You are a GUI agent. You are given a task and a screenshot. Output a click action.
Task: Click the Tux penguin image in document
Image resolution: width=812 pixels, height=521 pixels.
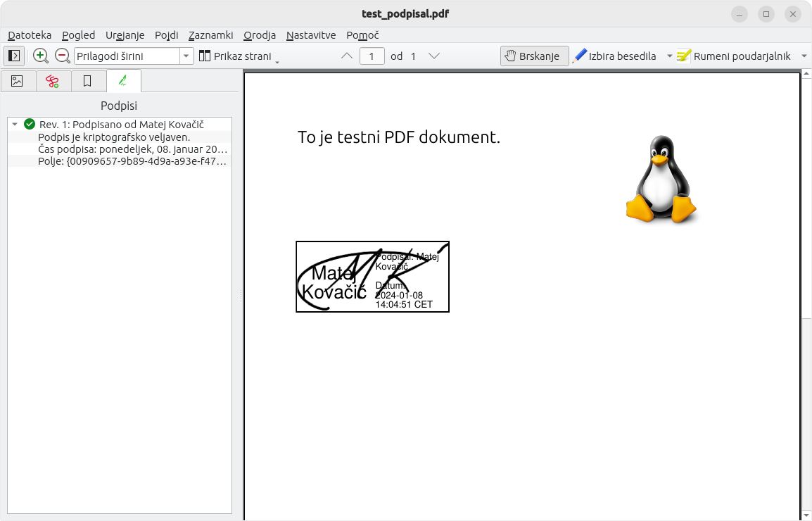pyautogui.click(x=661, y=180)
